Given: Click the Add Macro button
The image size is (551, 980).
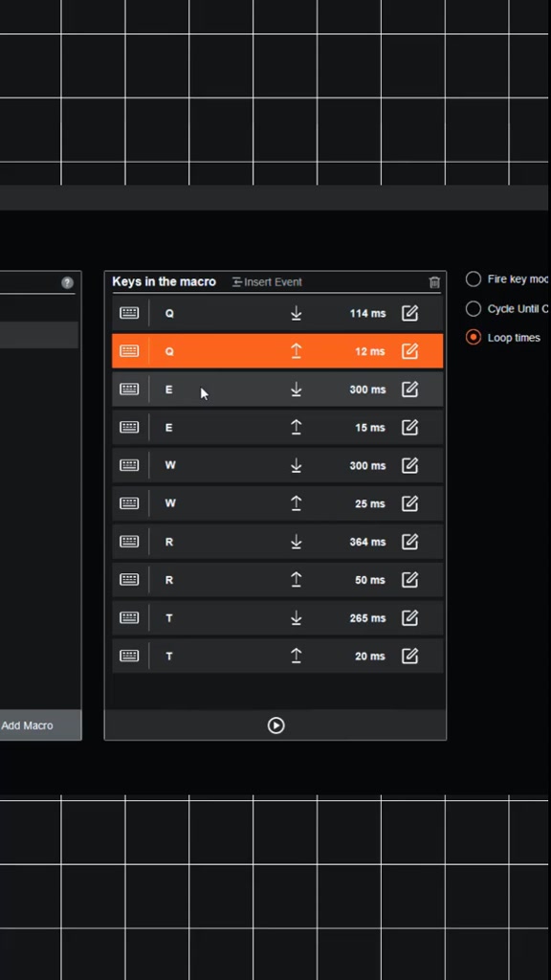Looking at the screenshot, I should point(40,725).
